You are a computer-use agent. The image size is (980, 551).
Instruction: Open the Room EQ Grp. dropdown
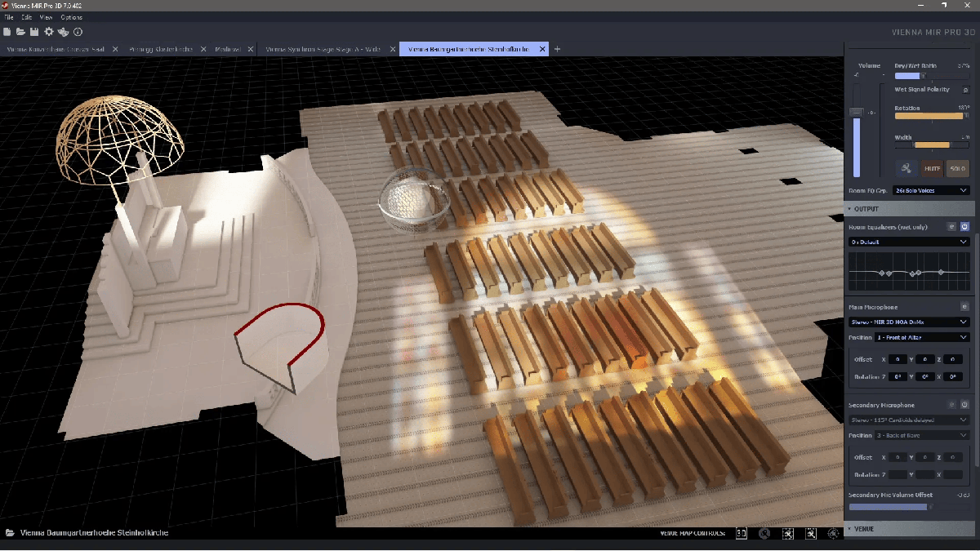(931, 190)
